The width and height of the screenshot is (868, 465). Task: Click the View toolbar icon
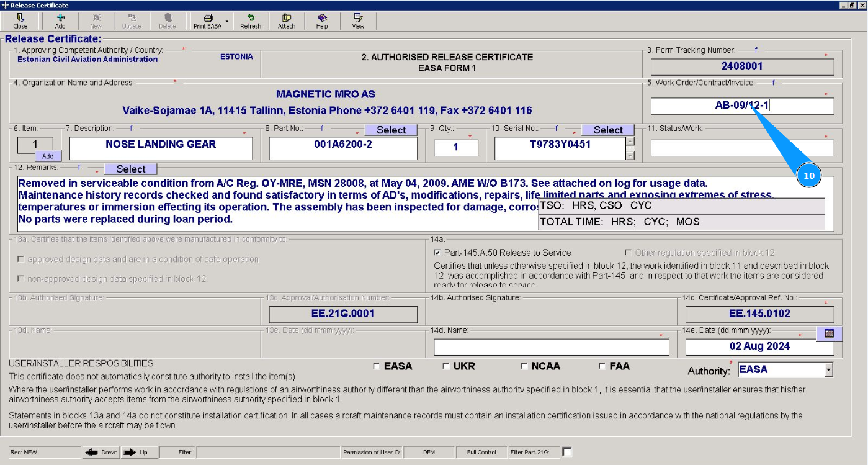coord(358,20)
